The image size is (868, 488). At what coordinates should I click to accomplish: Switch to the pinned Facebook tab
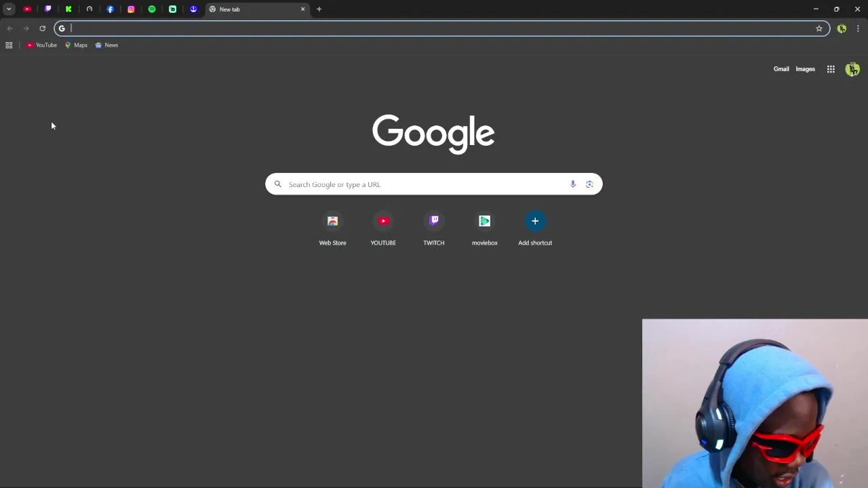(x=111, y=9)
